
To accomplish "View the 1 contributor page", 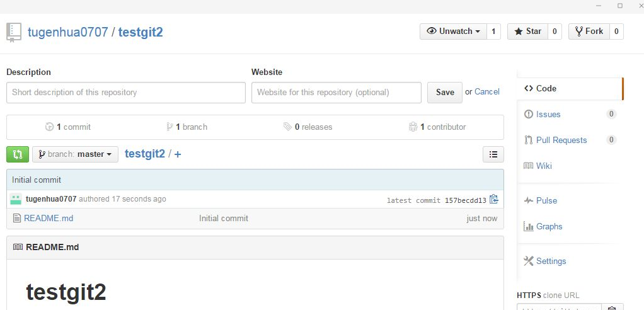I will 437,127.
